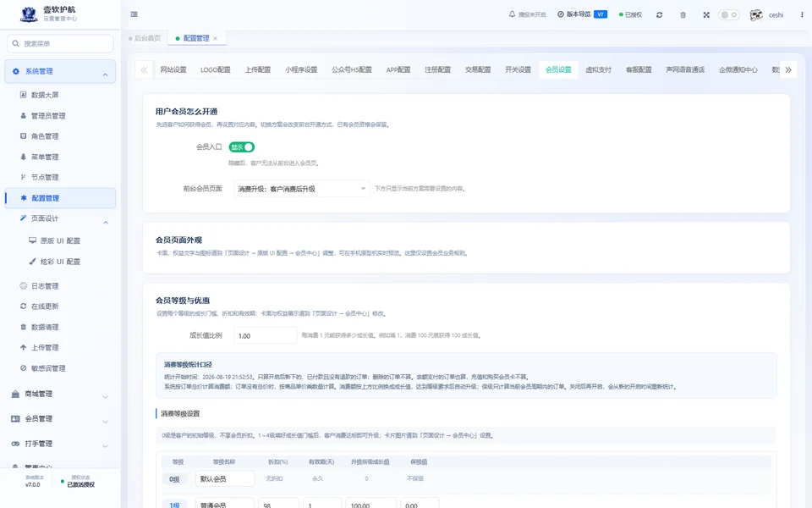Toggle the dark mode switch in top bar
The width and height of the screenshot is (812, 508).
point(728,15)
